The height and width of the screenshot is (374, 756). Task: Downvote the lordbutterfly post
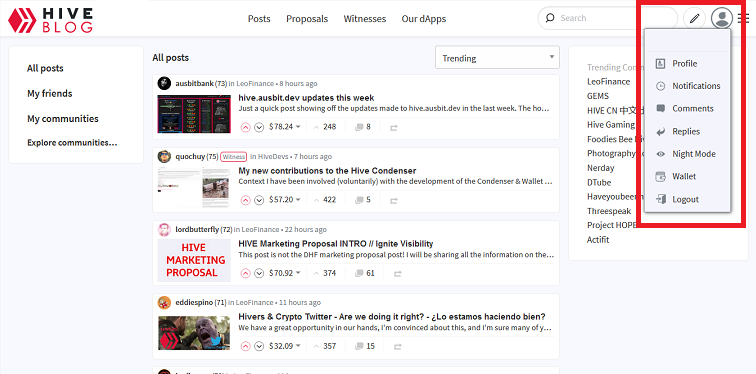[x=259, y=273]
